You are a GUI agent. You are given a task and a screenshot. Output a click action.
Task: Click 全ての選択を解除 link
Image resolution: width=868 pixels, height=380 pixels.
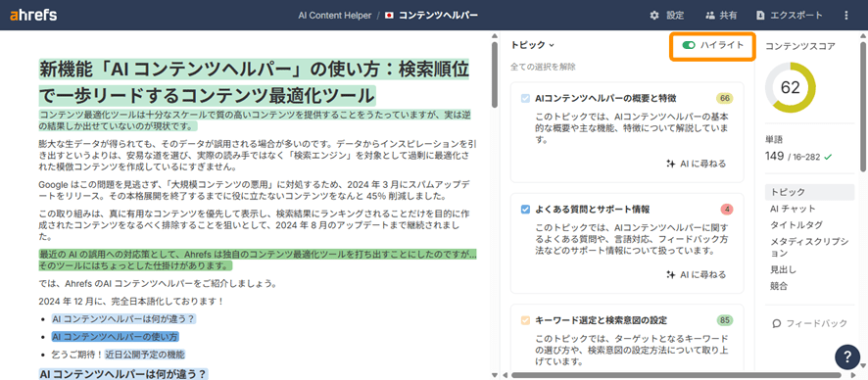click(543, 67)
